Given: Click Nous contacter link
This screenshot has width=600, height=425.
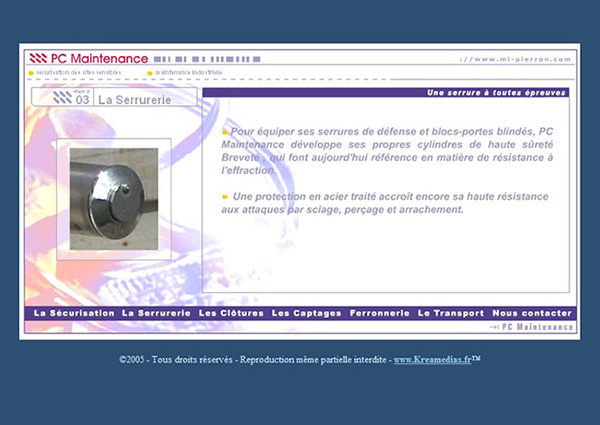Looking at the screenshot, I should click(532, 313).
